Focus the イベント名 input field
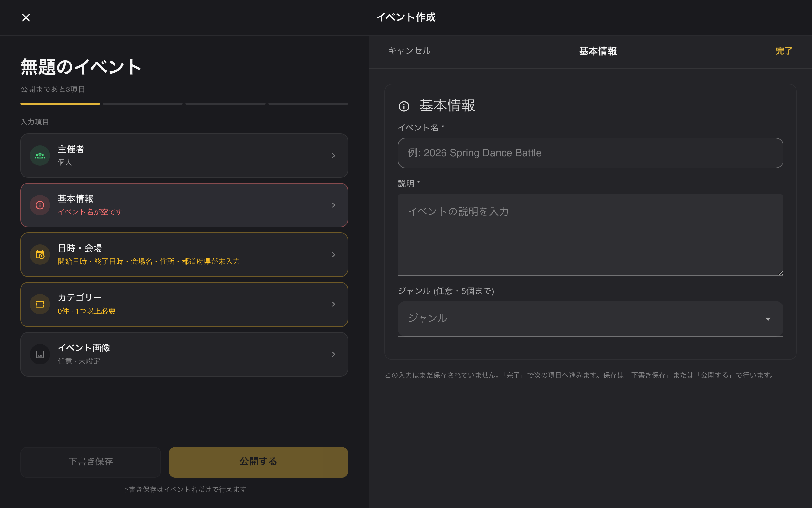Image resolution: width=812 pixels, height=508 pixels. click(590, 153)
